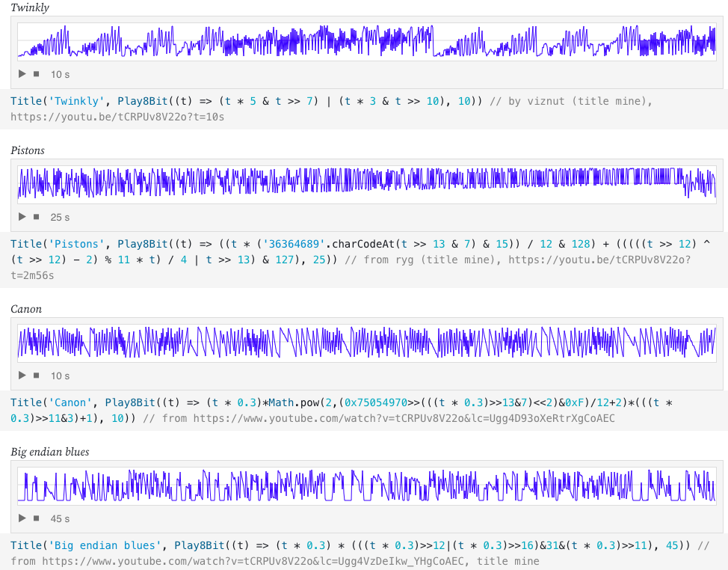Stop the Pistons sound
Image resolution: width=728 pixels, height=570 pixels.
click(36, 216)
